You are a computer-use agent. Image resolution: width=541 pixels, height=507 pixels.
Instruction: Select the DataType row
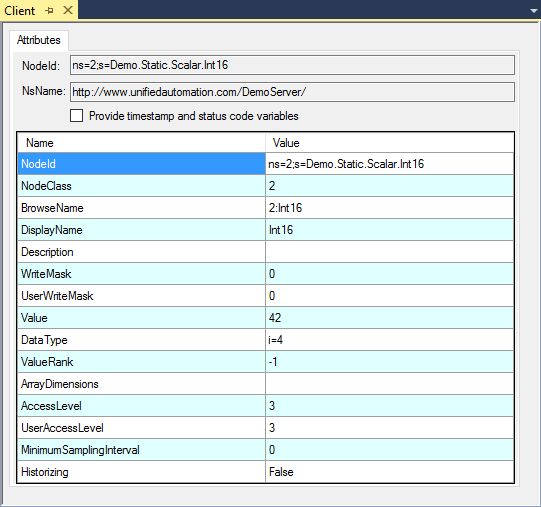(x=265, y=340)
